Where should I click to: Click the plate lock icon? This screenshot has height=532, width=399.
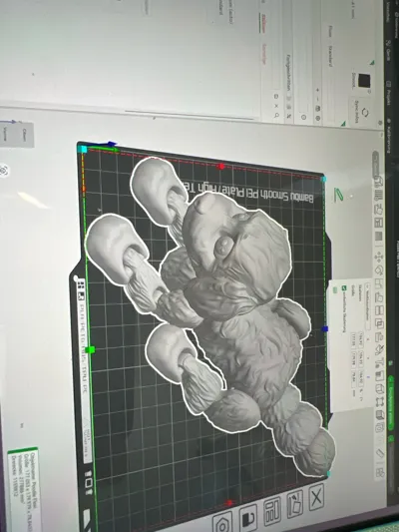(248, 517)
